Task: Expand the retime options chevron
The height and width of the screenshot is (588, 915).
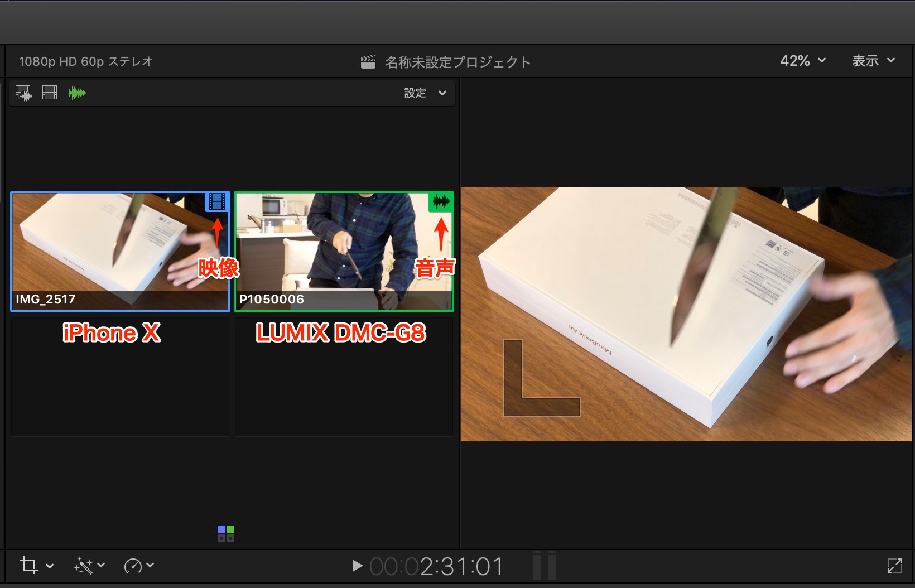Action: 150,566
